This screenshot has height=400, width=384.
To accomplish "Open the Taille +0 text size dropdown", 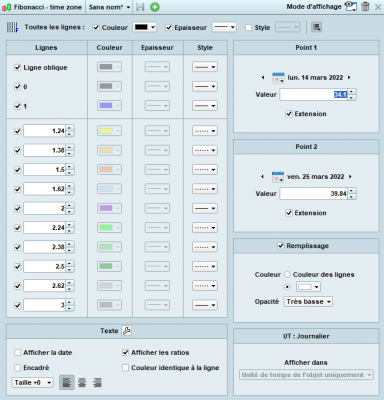I will coord(33,382).
